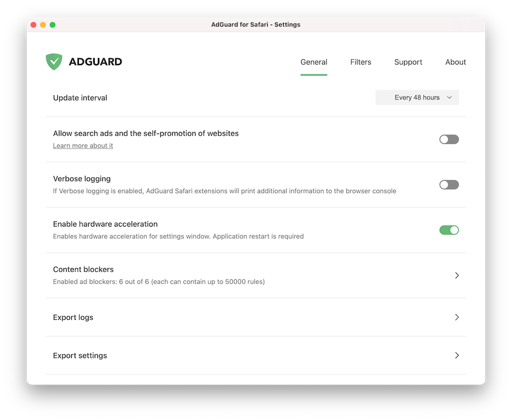The height and width of the screenshot is (420, 512).
Task: Click the Export logs arrow icon
Action: pos(457,317)
